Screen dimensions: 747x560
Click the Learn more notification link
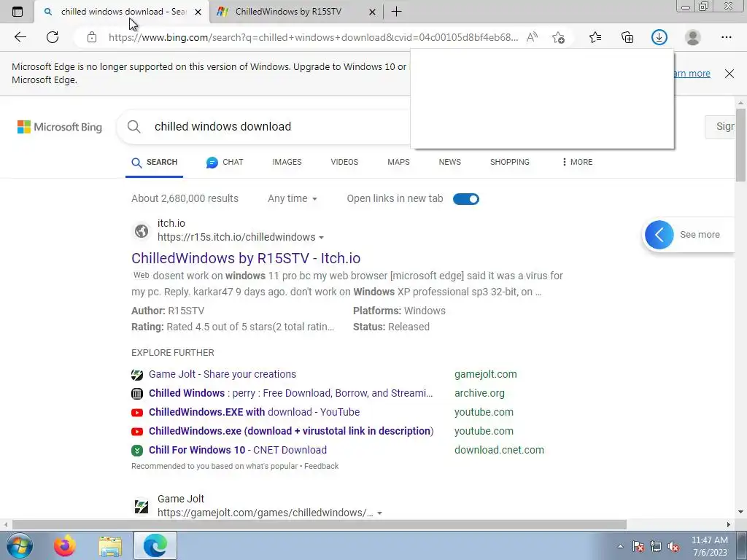pos(692,74)
